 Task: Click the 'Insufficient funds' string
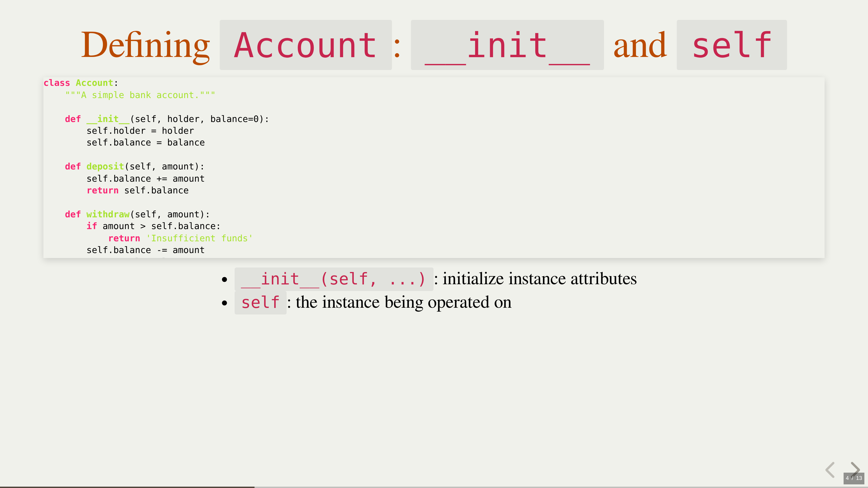coord(199,238)
